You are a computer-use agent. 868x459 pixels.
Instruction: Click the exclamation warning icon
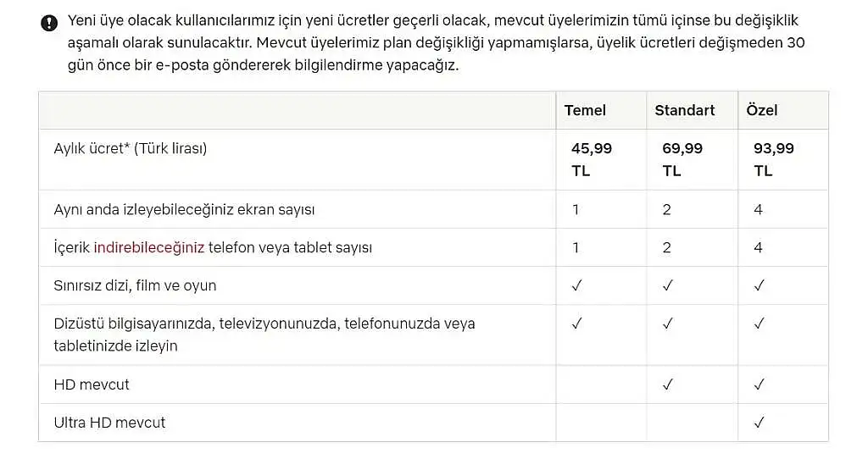click(x=49, y=23)
